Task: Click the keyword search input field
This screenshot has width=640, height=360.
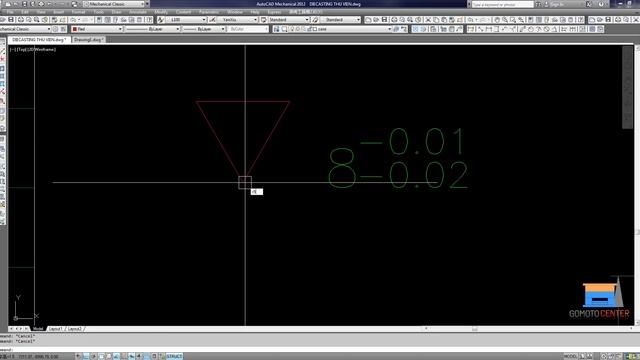Action: coord(502,4)
